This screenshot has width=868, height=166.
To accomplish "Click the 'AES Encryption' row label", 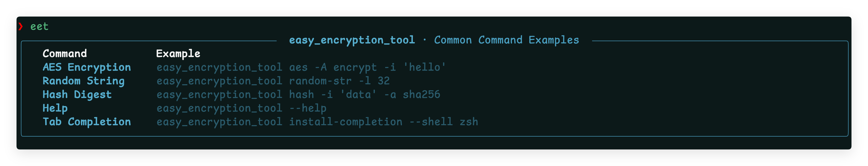I will pos(87,67).
